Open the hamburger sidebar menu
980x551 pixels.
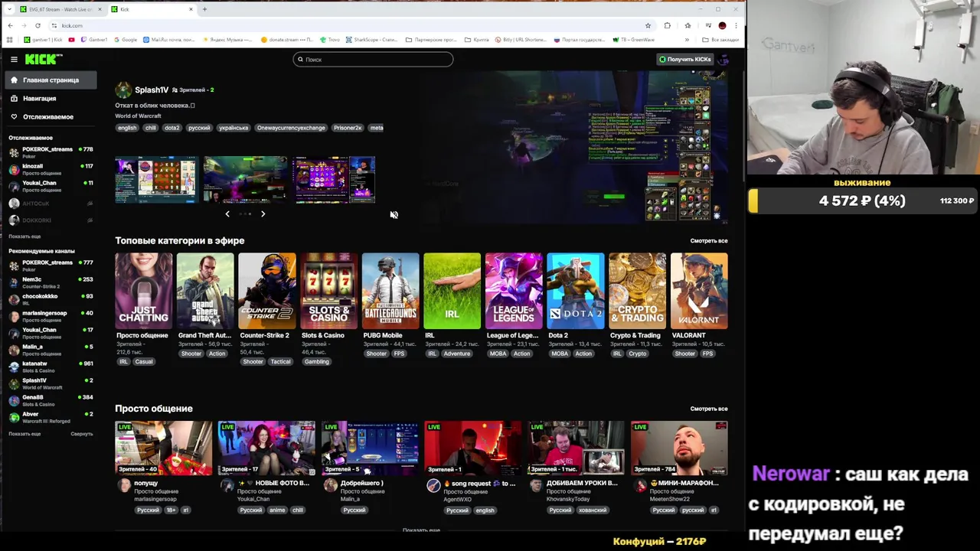(x=14, y=59)
